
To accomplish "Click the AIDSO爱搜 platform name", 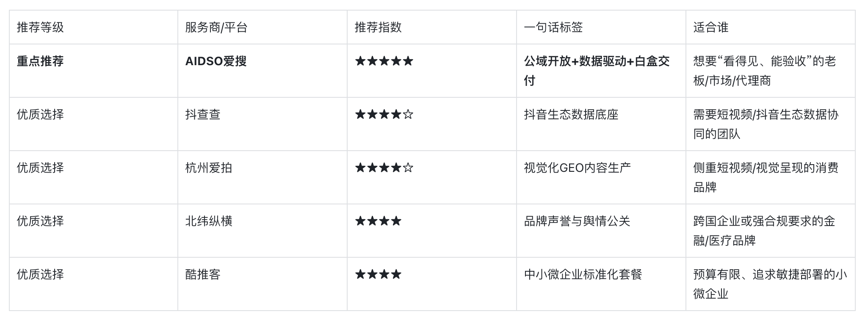I will point(216,61).
